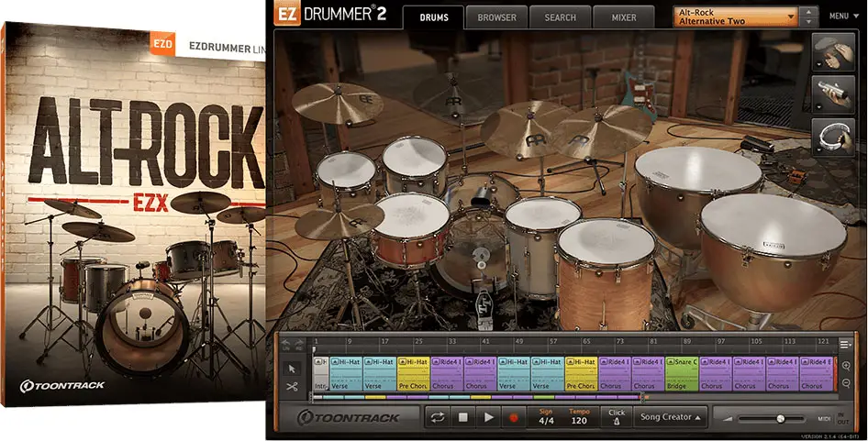Open the hand clap instrument dropdown arrow
This screenshot has height=441, width=868.
(x=818, y=65)
